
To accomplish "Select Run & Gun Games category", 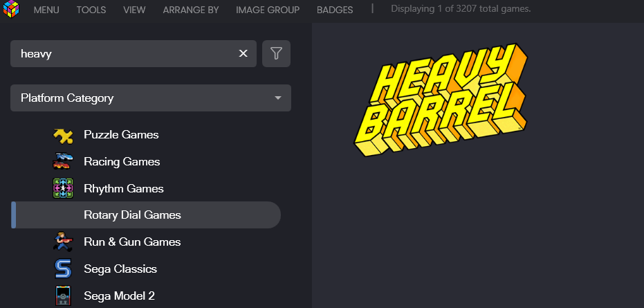I will click(132, 242).
